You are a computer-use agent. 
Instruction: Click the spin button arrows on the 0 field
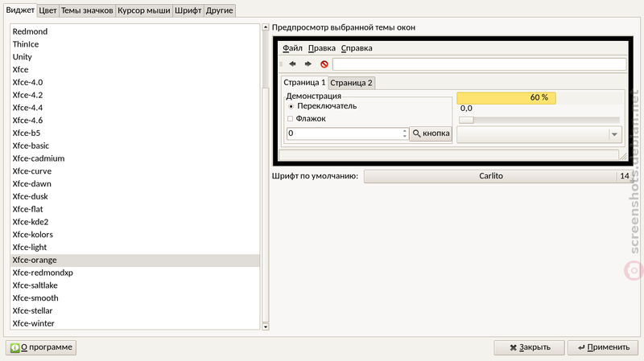coord(405,133)
